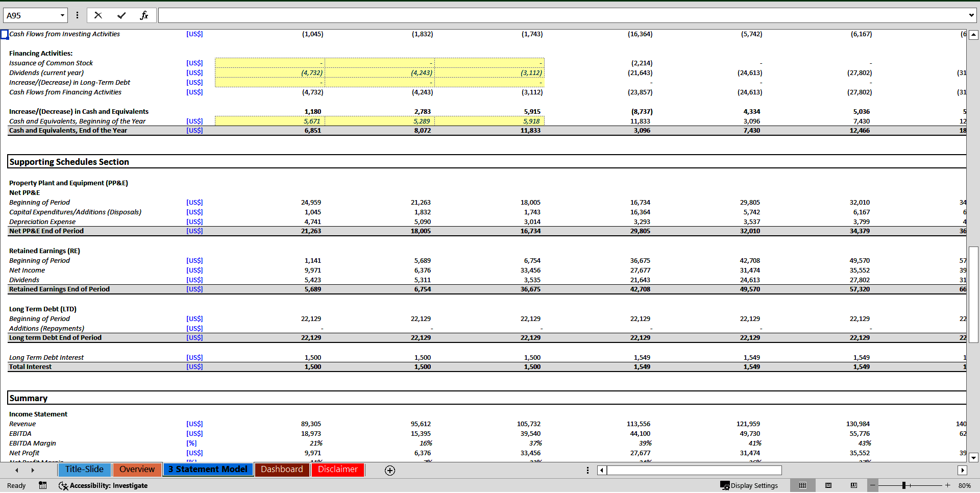980x493 pixels.
Task: Open Insert Function (fx) dialog
Action: point(144,15)
